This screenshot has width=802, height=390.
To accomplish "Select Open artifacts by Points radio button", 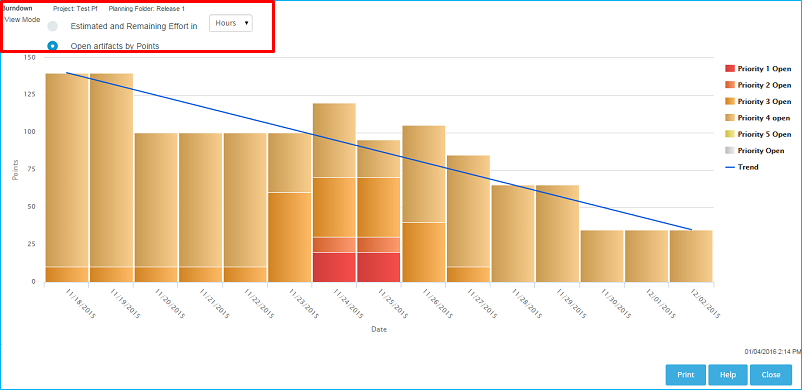I will (52, 46).
